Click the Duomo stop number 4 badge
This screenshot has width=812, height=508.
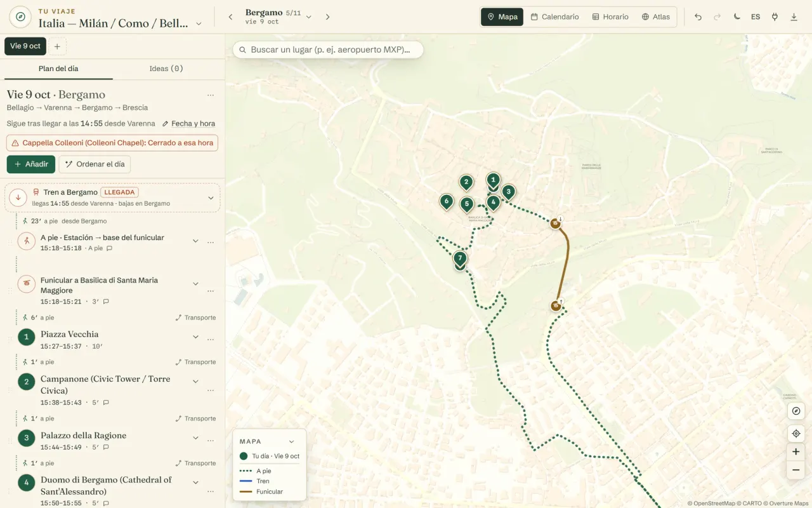coord(26,483)
